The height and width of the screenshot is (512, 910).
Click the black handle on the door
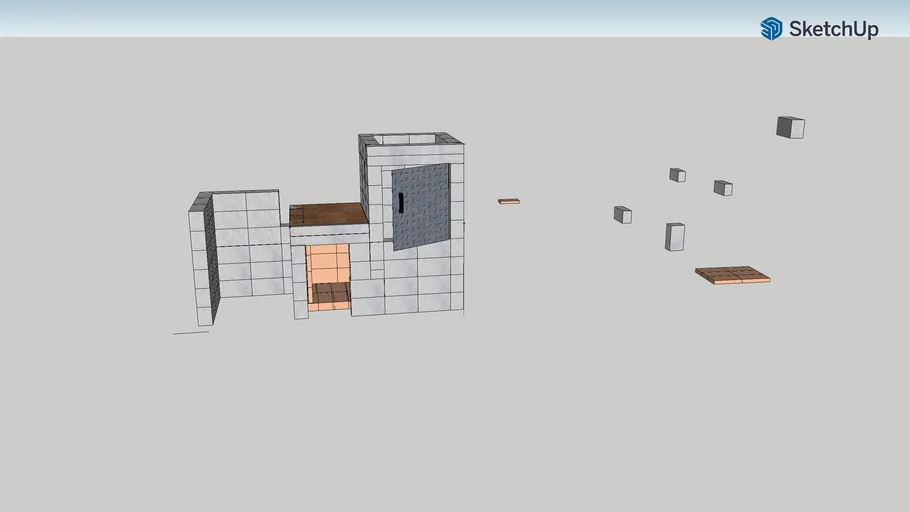(401, 203)
